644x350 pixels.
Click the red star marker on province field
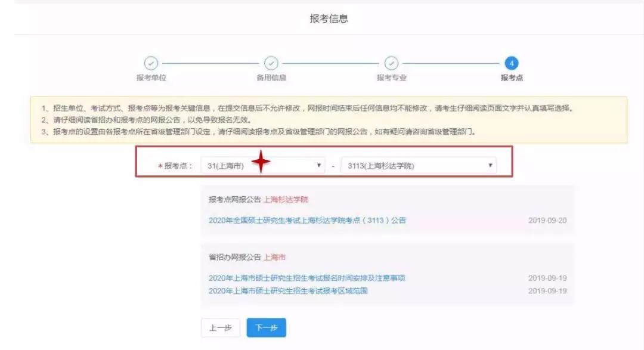[261, 162]
